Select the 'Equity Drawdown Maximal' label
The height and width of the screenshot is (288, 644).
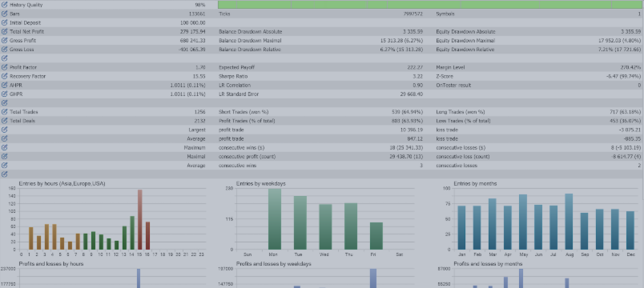point(465,41)
